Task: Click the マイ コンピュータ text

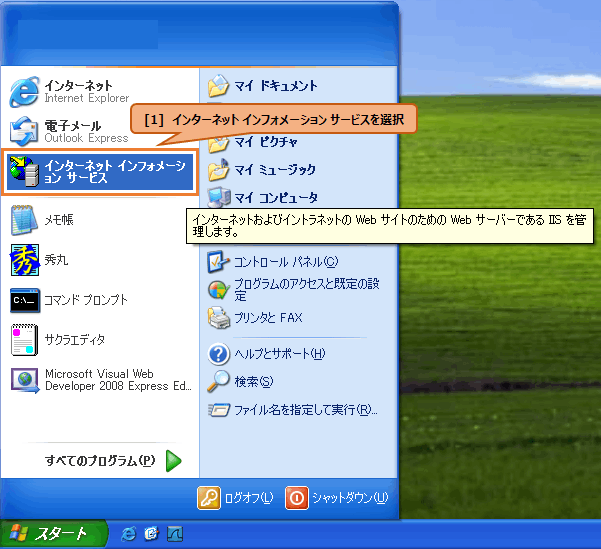Action: (x=276, y=197)
